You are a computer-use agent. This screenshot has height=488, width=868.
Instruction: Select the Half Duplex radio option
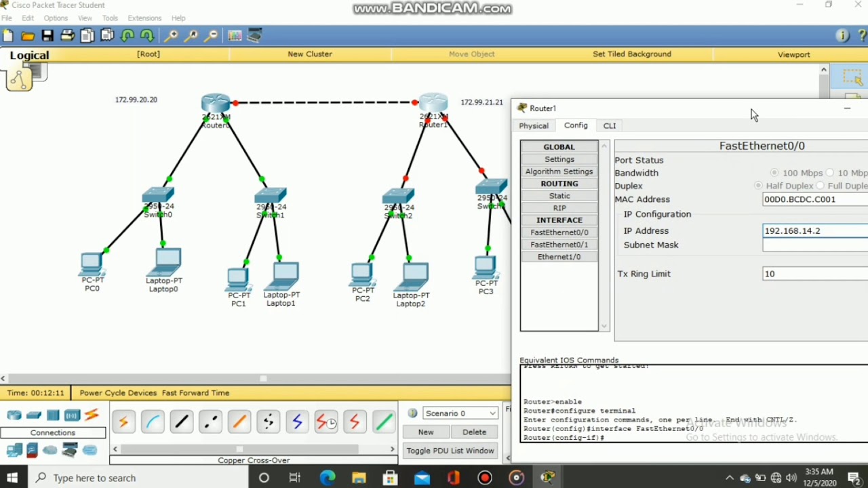click(758, 186)
